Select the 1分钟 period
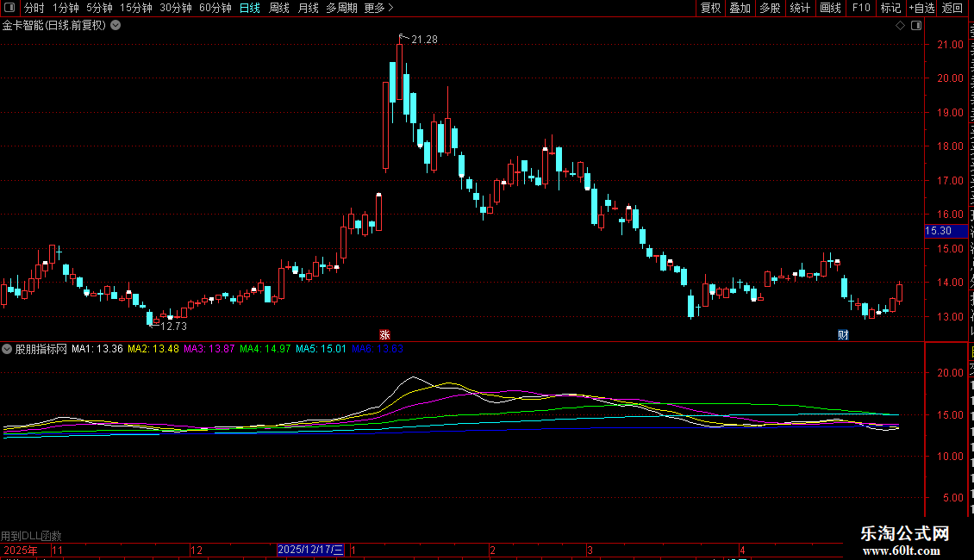The height and width of the screenshot is (560, 974). 66,8
